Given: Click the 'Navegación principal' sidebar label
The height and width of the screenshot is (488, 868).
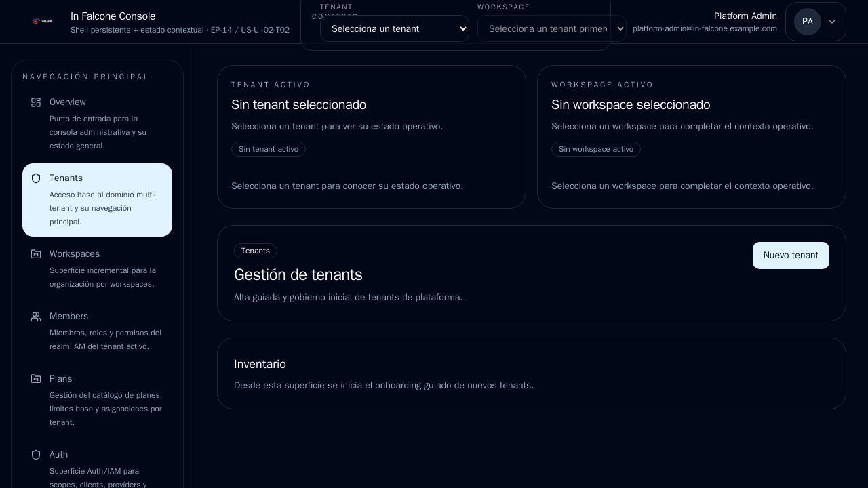Looking at the screenshot, I should pyautogui.click(x=85, y=77).
